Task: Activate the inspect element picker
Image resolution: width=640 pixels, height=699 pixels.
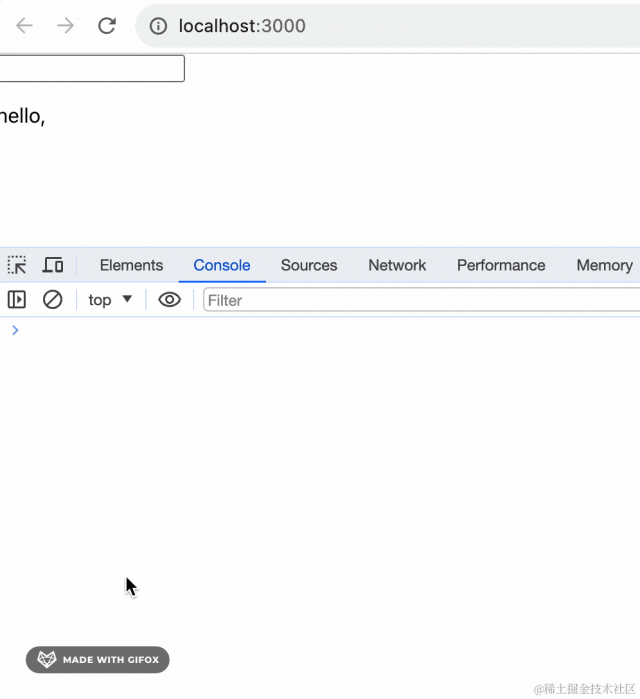Action: (x=17, y=265)
